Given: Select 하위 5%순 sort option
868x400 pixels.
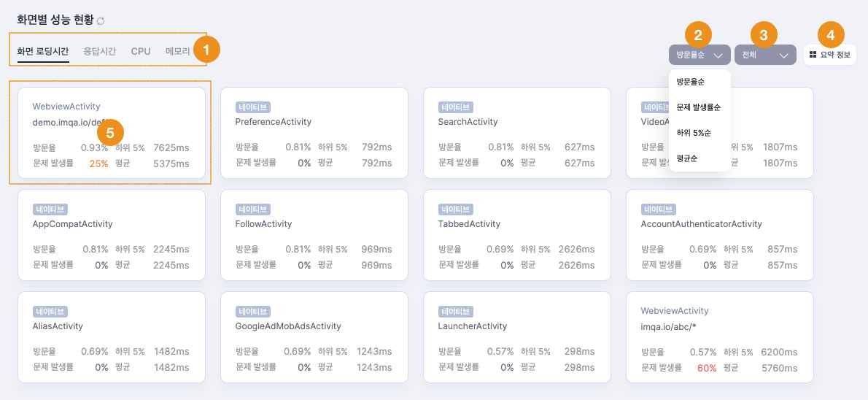Looking at the screenshot, I should click(x=693, y=132).
